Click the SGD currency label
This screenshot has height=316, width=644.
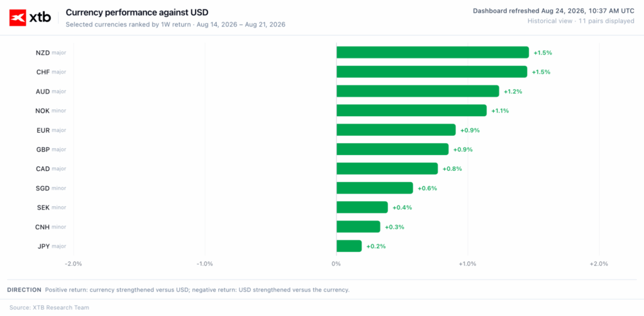tap(43, 188)
